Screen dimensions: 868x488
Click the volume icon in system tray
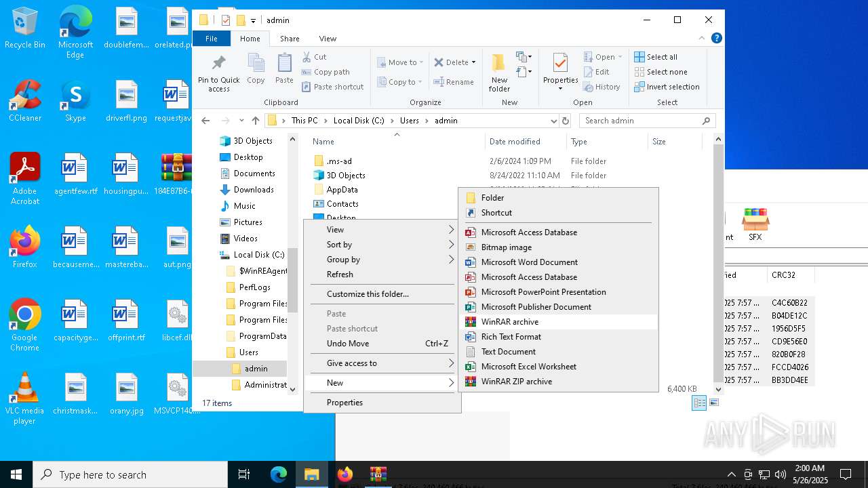781,474
